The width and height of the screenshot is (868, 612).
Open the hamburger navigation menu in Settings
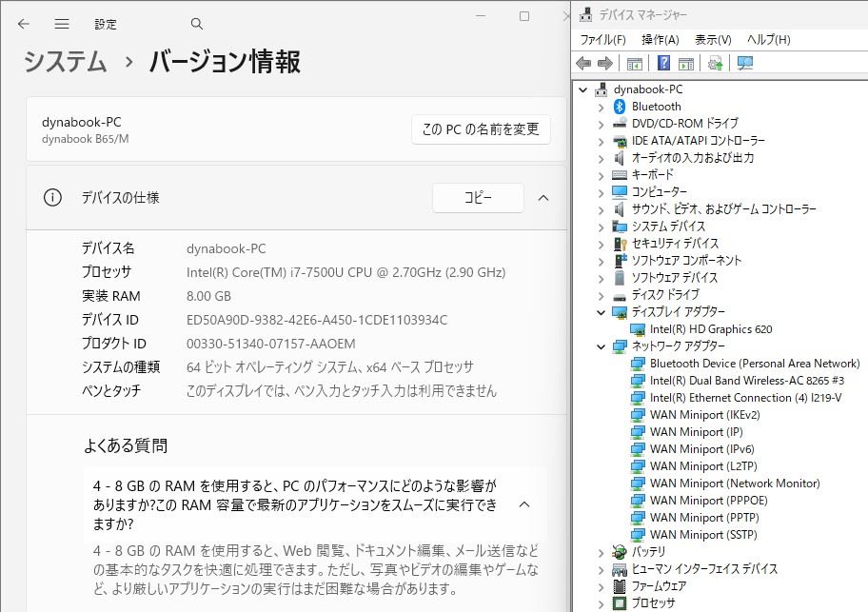62,24
